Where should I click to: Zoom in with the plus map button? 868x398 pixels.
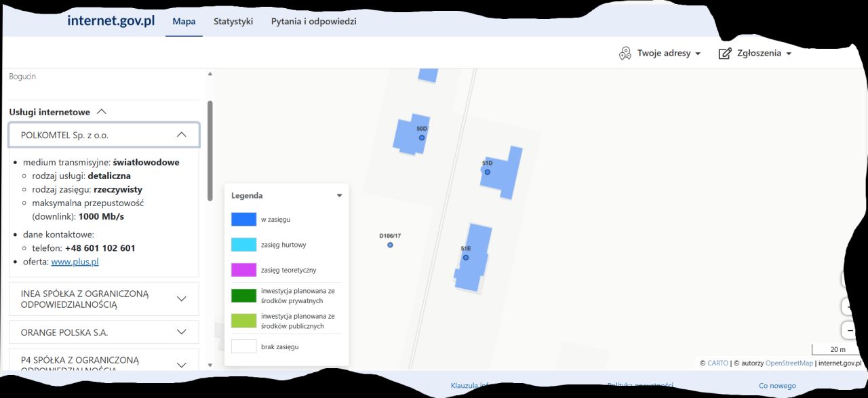tap(848, 306)
